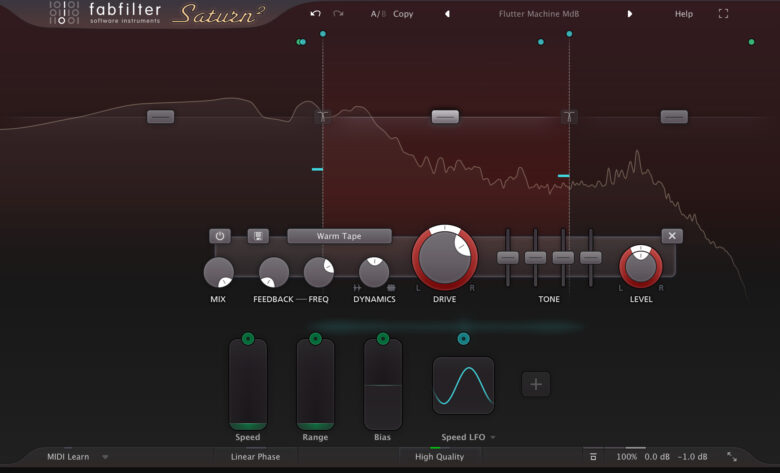Click the MIDI Learn button
780x473 pixels.
(x=68, y=457)
